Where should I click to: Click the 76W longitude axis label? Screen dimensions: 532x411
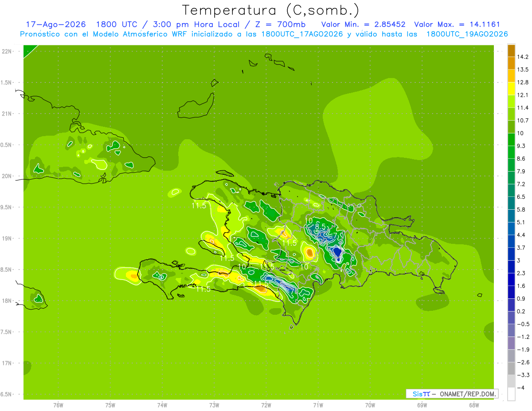pyautogui.click(x=58, y=405)
